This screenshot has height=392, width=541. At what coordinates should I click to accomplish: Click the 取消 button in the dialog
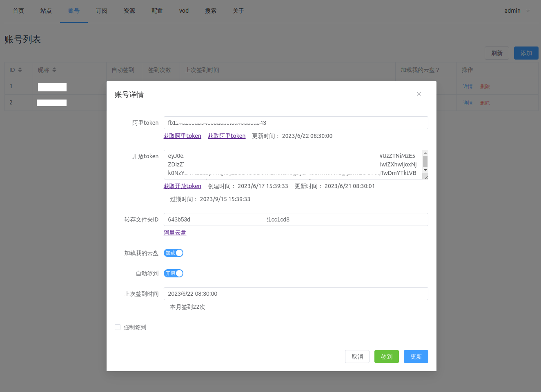[x=357, y=357]
